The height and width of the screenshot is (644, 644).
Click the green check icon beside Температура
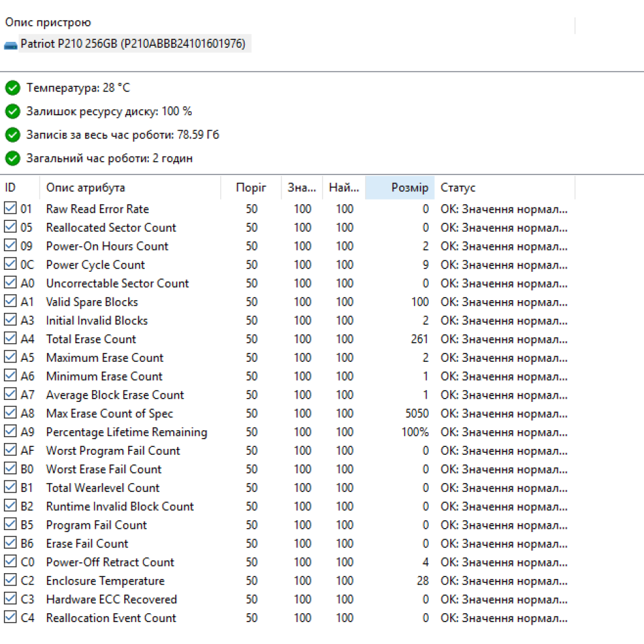13,88
